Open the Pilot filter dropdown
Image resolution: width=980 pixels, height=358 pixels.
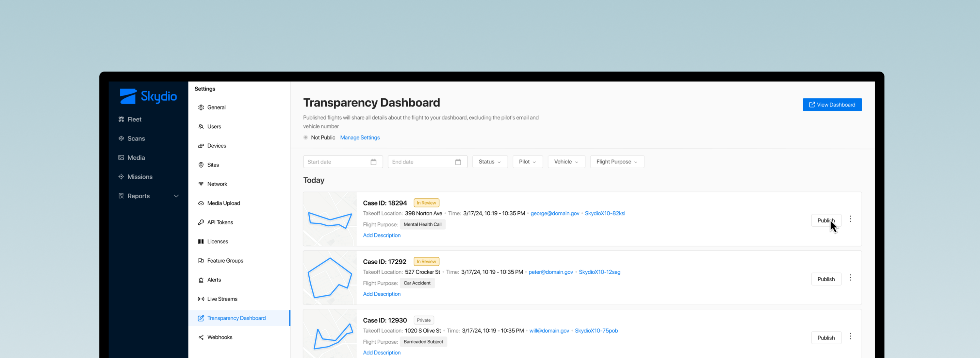[x=527, y=161]
